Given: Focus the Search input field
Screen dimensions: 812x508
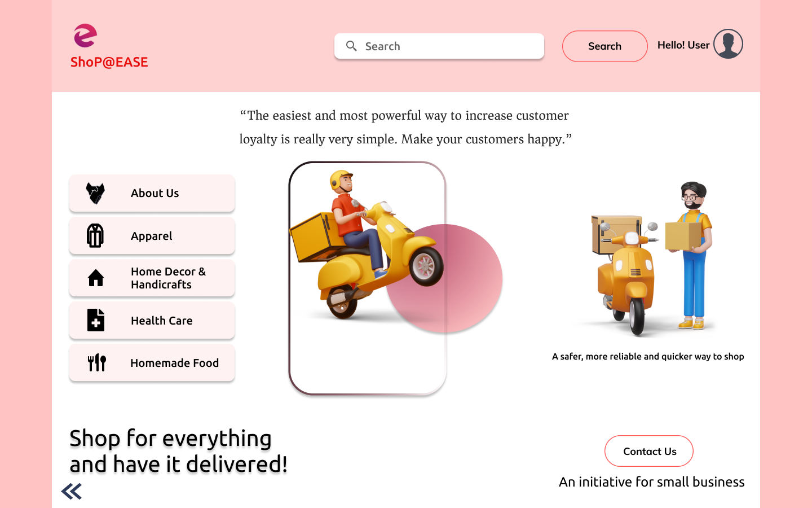Looking at the screenshot, I should pos(439,46).
